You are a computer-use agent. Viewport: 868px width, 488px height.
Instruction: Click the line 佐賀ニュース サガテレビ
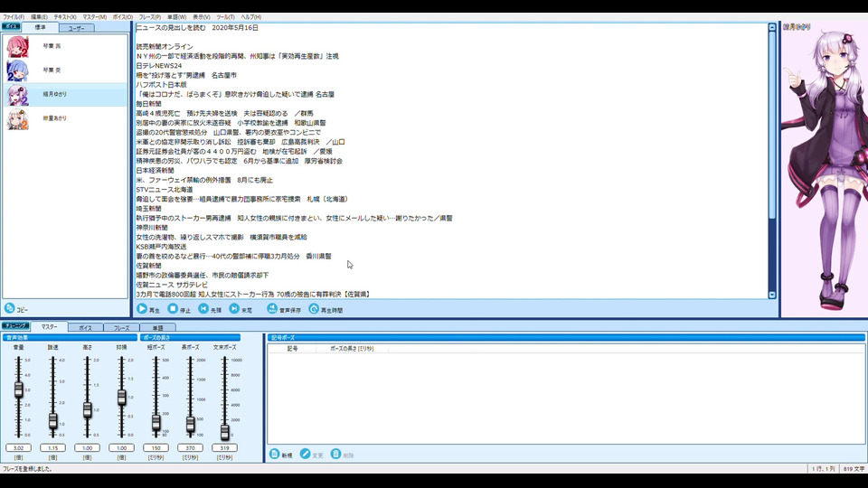pos(172,285)
